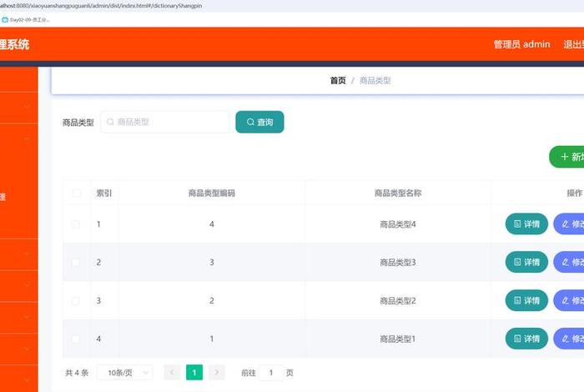
Task: Check the checkbox for row 商品类型4
Action: click(76, 224)
